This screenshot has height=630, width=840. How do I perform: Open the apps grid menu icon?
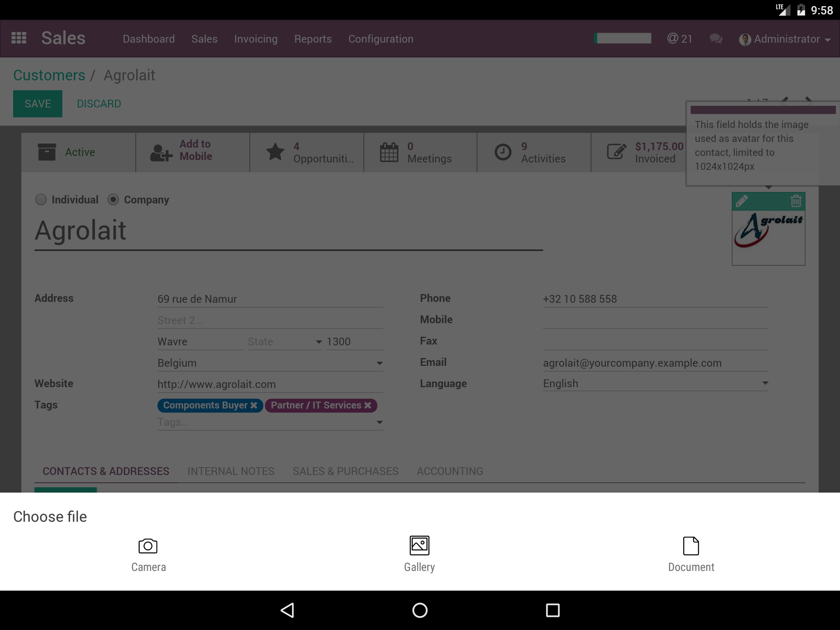pos(19,38)
